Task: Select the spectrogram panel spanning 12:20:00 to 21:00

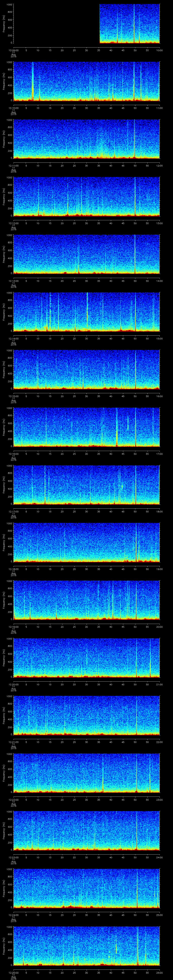Action: (x=86, y=658)
